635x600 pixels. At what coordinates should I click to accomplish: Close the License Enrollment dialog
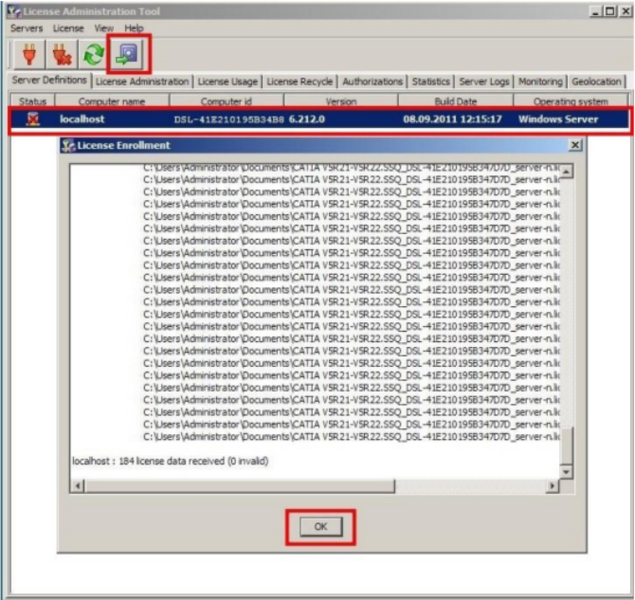click(575, 145)
